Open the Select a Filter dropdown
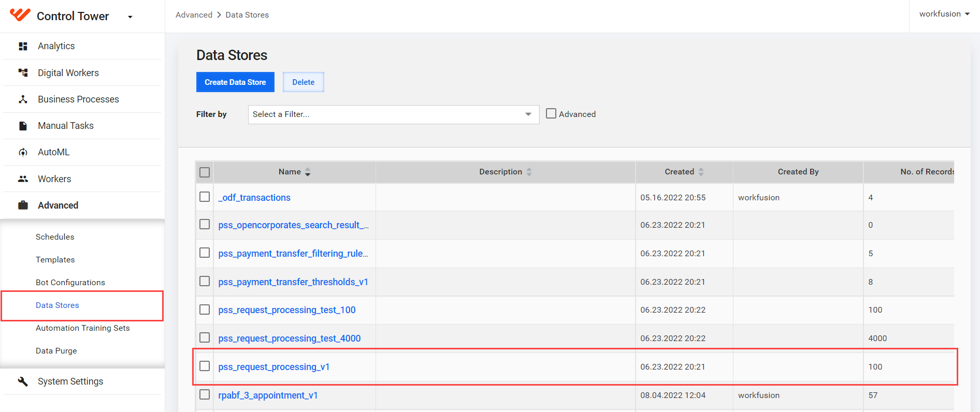The width and height of the screenshot is (980, 412). (x=394, y=114)
